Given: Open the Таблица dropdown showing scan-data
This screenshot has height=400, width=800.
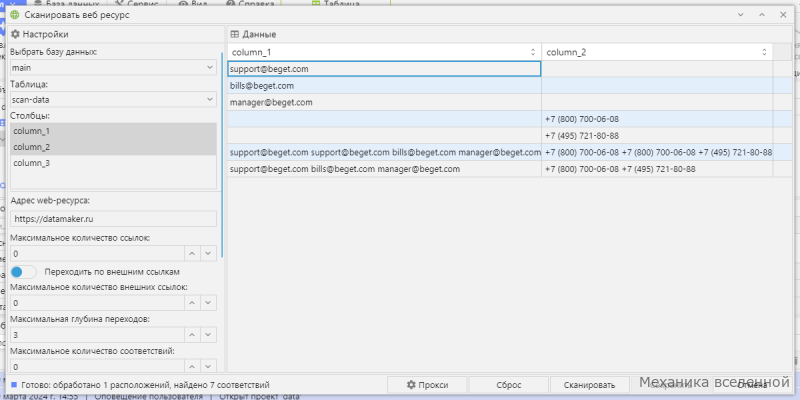Looking at the screenshot, I should 113,99.
